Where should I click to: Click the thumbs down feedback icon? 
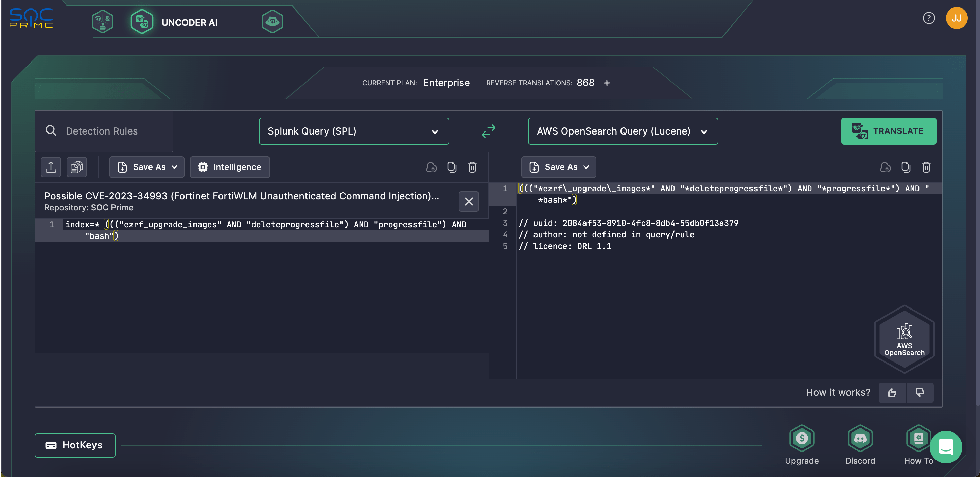pyautogui.click(x=920, y=392)
